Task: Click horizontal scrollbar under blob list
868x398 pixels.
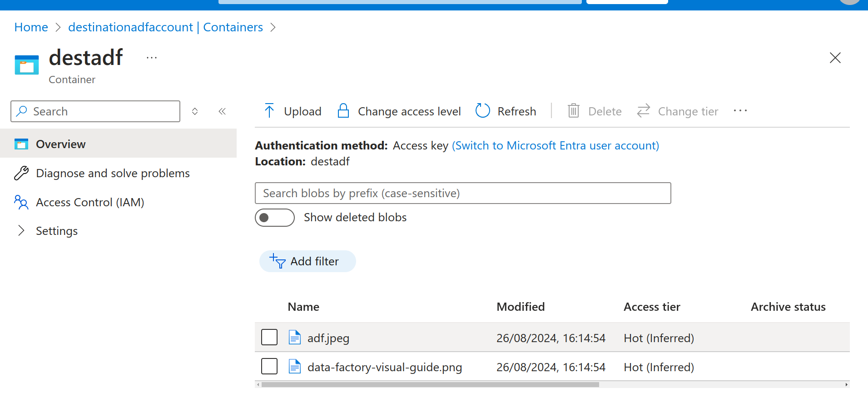Action: point(430,384)
